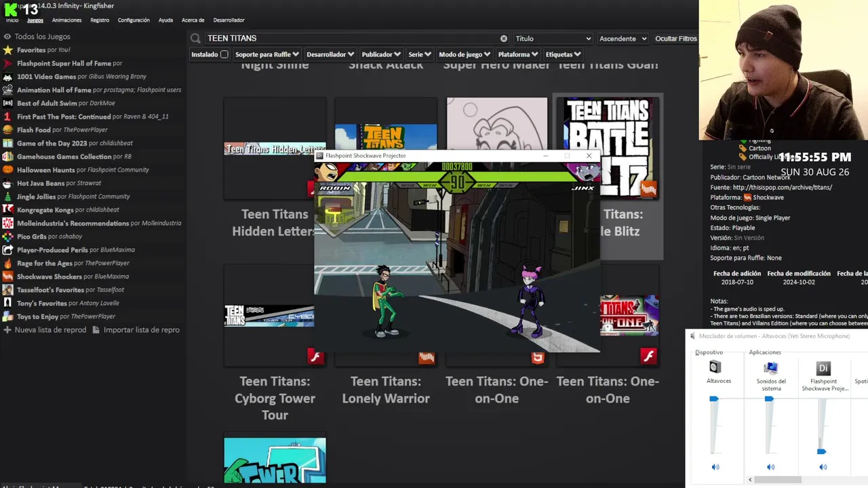Viewport: 868px width, 488px height.
Task: Open the Hot Java Beans playlist
Action: tap(59, 183)
